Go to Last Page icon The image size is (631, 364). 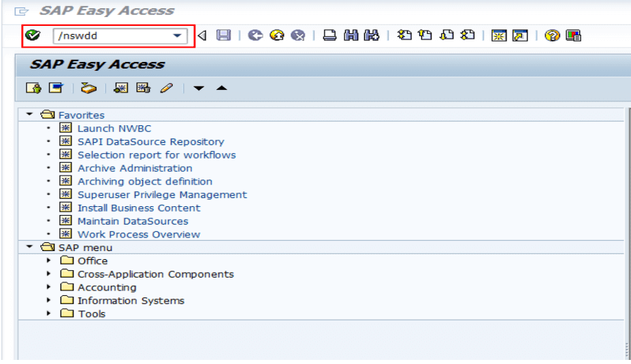click(x=467, y=35)
